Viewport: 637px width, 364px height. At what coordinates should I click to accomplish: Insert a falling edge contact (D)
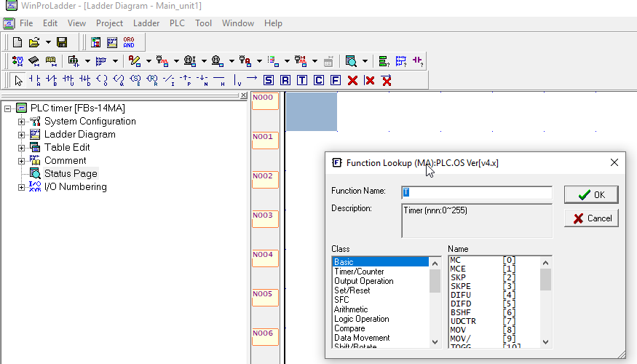[x=85, y=80]
